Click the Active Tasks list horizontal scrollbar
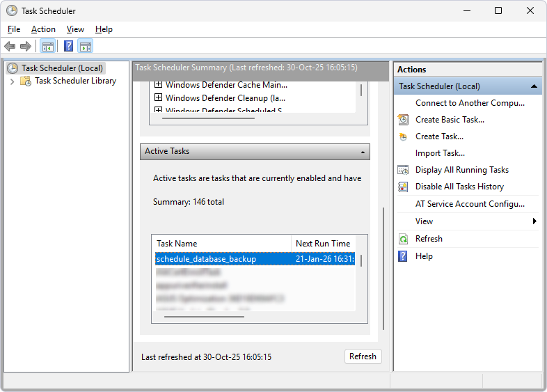 pyautogui.click(x=204, y=316)
